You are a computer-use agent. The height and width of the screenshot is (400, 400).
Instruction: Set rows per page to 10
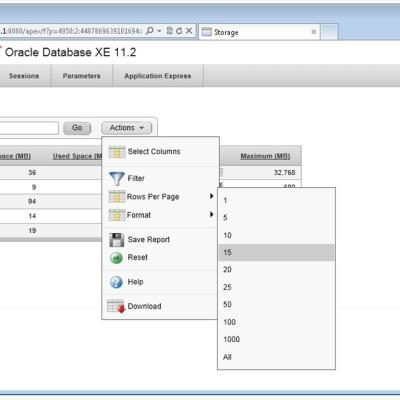[x=276, y=235]
